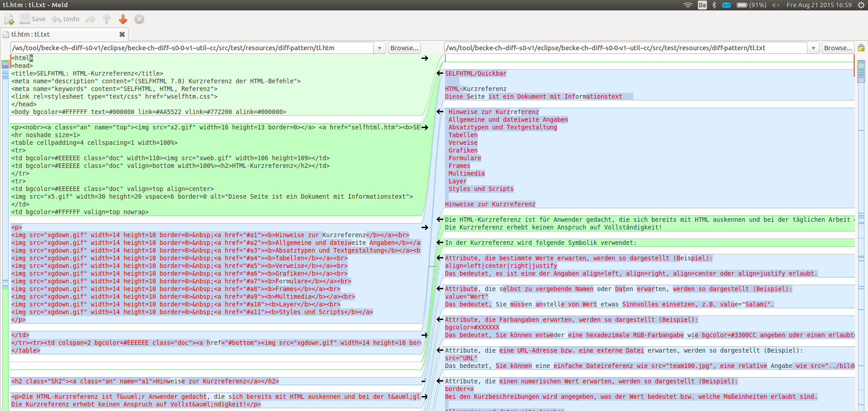Click the 'Multimedia' line in the right pane
The image size is (868, 411).
467,173
